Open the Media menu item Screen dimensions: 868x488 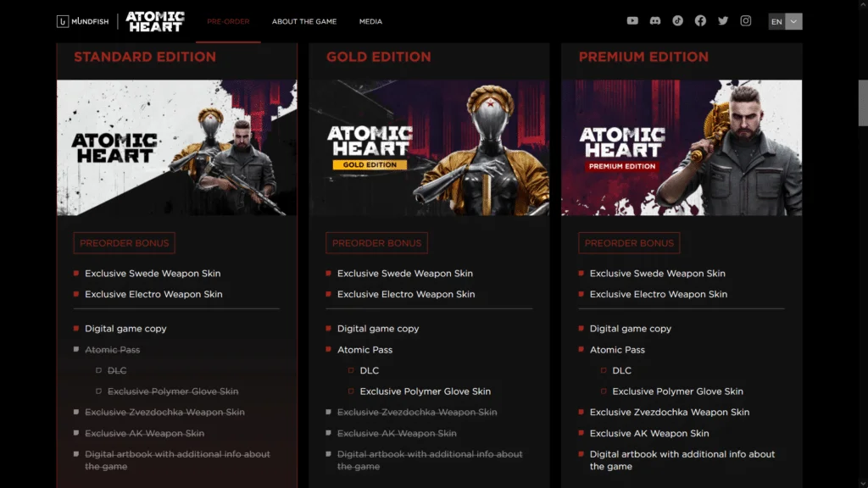[x=370, y=21]
